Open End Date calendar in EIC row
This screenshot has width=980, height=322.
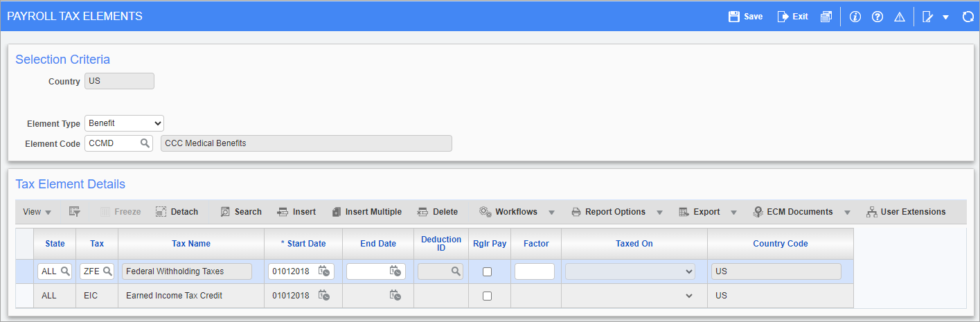click(395, 296)
